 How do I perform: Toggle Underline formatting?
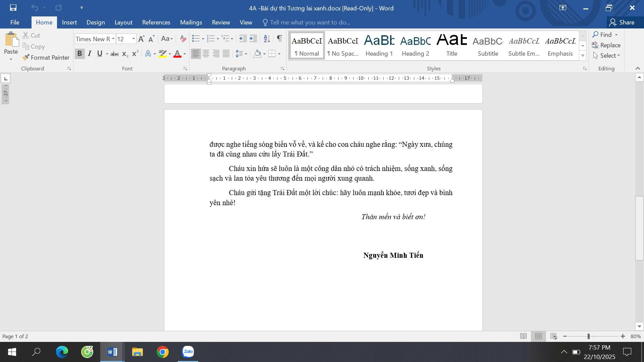(x=100, y=54)
